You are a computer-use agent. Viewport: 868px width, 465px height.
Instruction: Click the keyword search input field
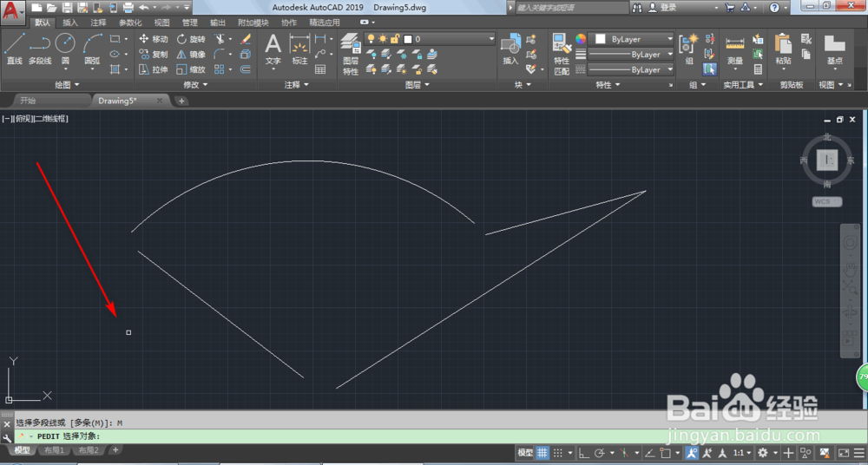pyautogui.click(x=572, y=8)
